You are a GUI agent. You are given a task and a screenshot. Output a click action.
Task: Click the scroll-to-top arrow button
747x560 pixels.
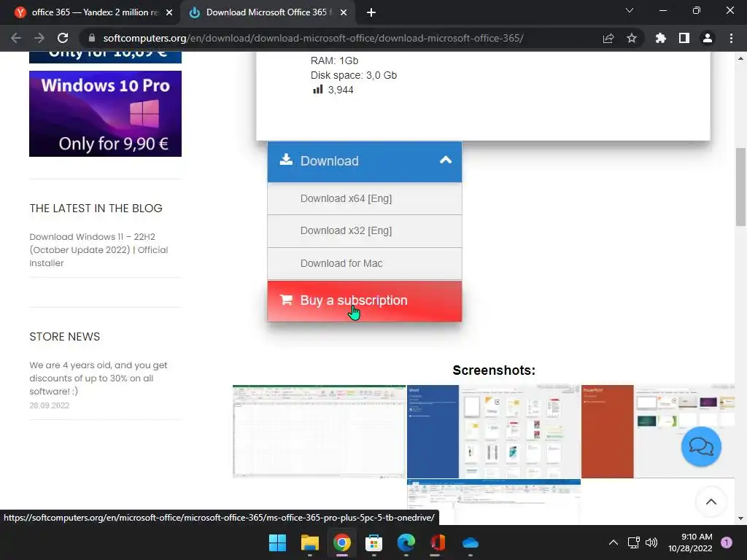point(711,502)
